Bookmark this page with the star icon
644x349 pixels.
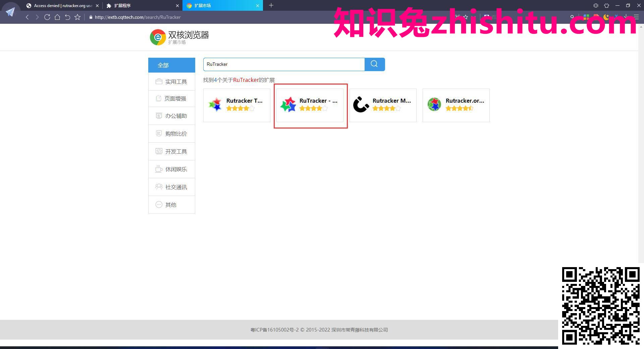(x=77, y=17)
